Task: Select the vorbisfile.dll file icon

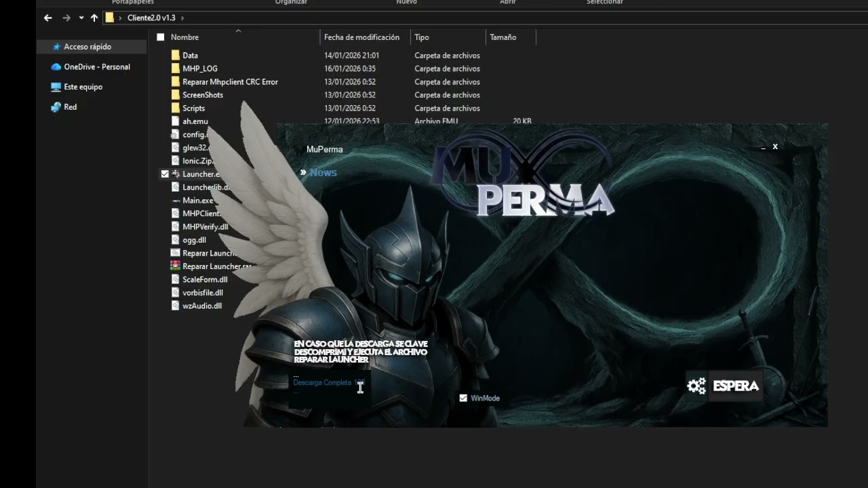Action: (176, 293)
